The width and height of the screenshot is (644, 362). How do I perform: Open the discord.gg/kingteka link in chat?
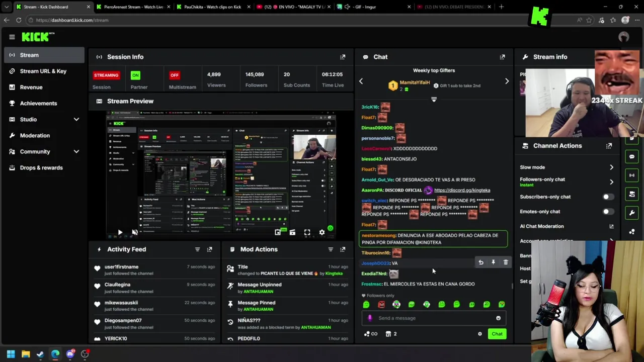tap(462, 190)
